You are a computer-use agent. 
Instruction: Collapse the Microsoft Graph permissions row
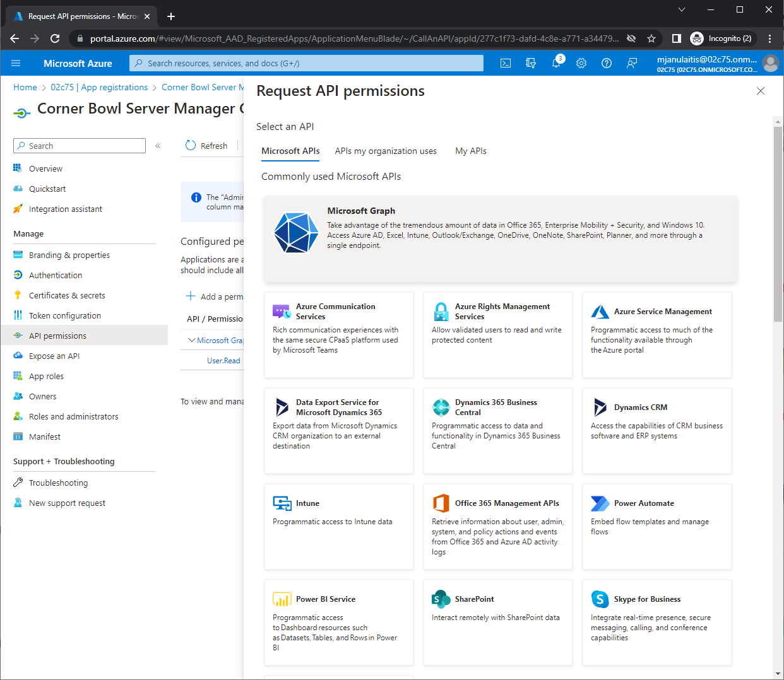(192, 341)
